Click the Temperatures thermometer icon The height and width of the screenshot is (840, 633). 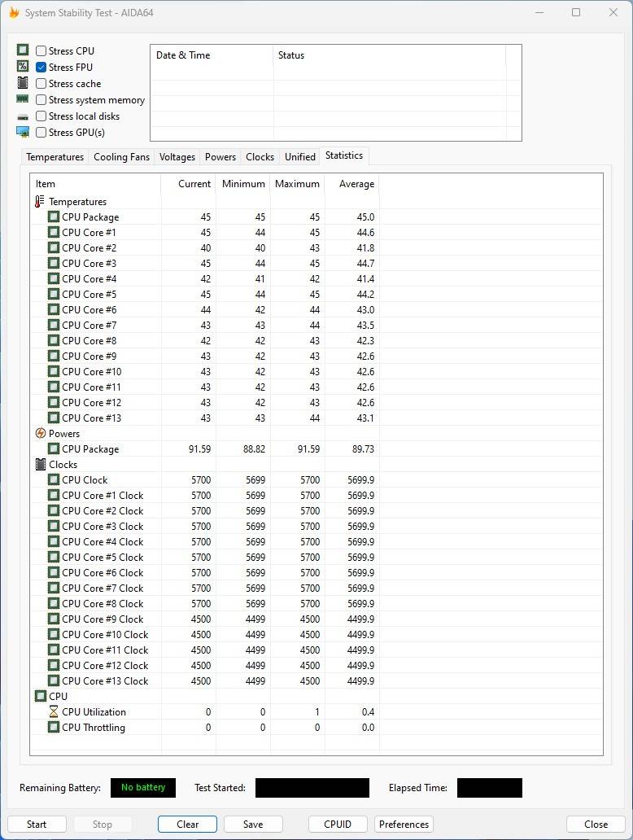coord(41,202)
